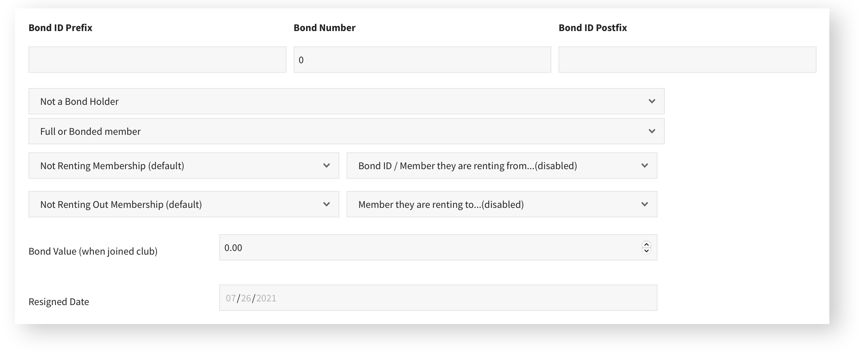
Task: Click the 'Bond ID Prefix' label
Action: pos(60,28)
